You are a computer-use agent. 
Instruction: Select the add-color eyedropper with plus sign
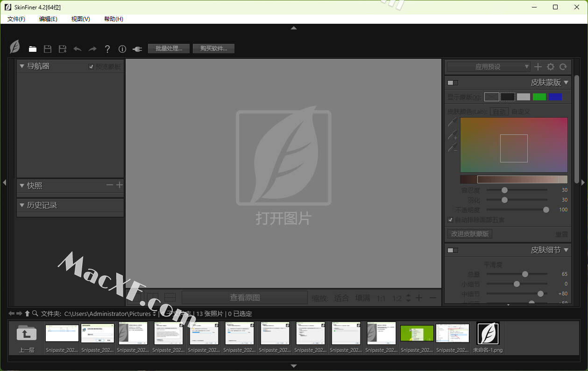click(453, 135)
